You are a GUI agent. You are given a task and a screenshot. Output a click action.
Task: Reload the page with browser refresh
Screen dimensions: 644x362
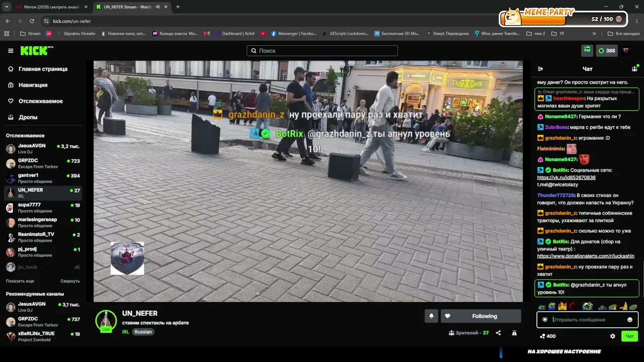point(32,21)
